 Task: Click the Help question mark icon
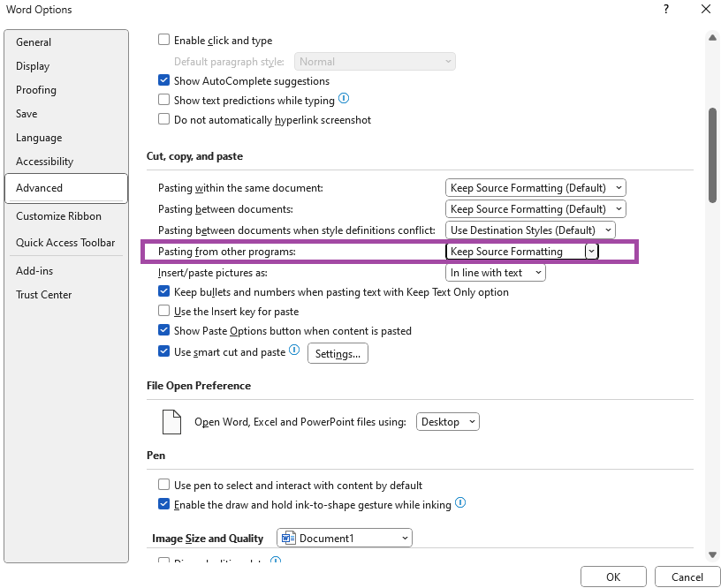[666, 9]
